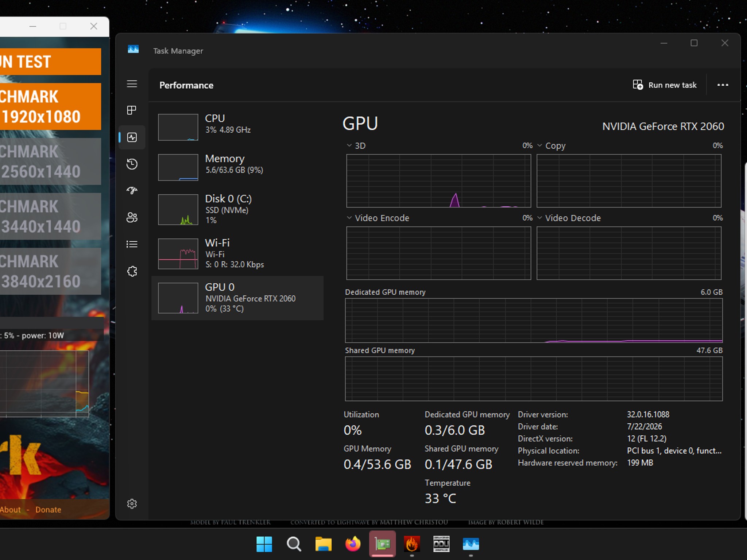
Task: Select Disk 0 (C:) performance entry
Action: click(x=237, y=209)
